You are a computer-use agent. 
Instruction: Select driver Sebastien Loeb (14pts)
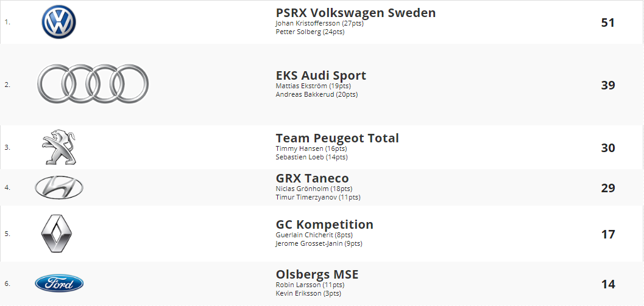[x=312, y=157]
